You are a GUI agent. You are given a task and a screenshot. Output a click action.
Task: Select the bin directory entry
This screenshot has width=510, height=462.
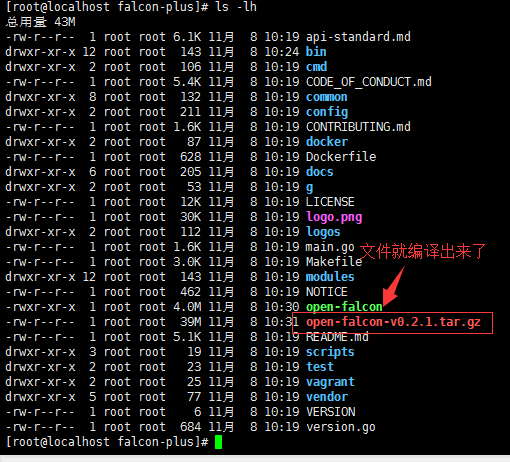(316, 52)
